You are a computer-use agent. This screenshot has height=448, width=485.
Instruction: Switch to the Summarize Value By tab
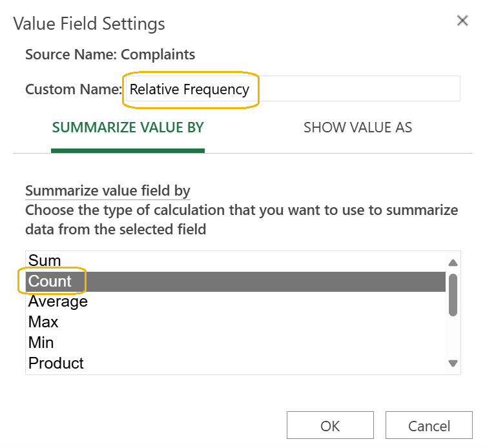click(x=128, y=128)
